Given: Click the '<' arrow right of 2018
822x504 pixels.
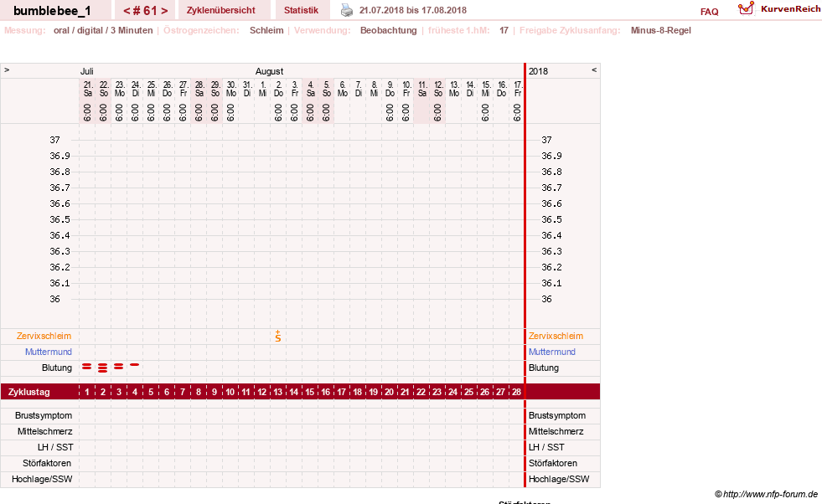Looking at the screenshot, I should pos(594,69).
